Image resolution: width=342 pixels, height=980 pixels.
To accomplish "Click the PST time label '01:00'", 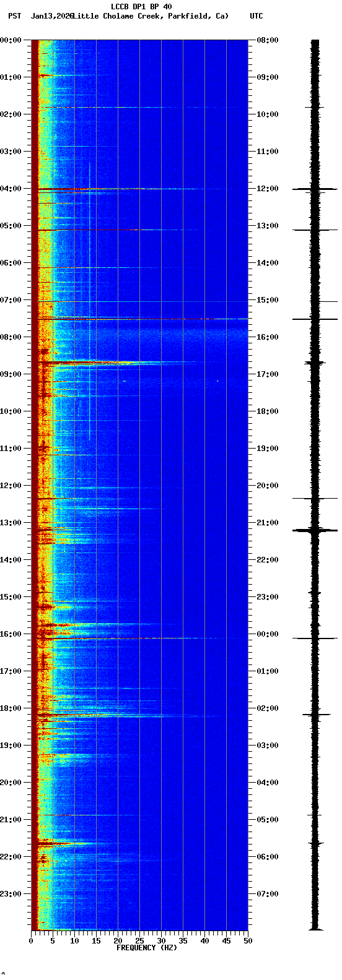I will pyautogui.click(x=11, y=77).
